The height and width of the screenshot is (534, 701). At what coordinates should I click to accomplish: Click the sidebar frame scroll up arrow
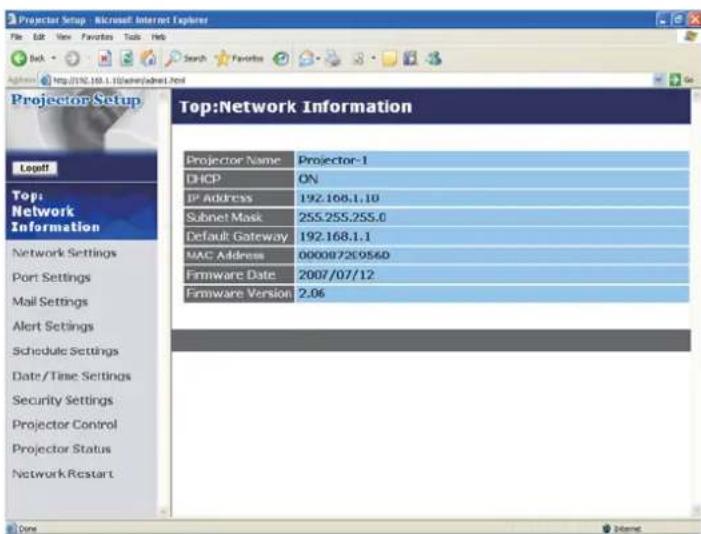click(164, 94)
